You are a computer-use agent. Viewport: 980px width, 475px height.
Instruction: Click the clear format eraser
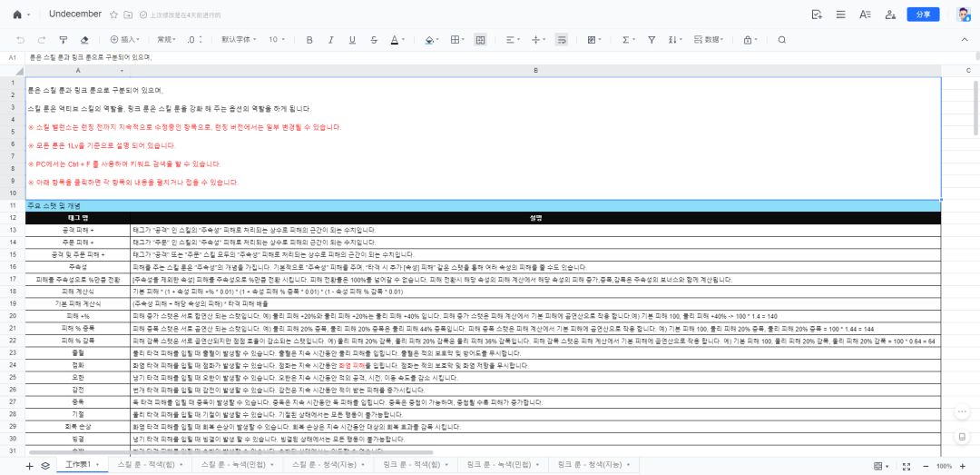[x=84, y=39]
